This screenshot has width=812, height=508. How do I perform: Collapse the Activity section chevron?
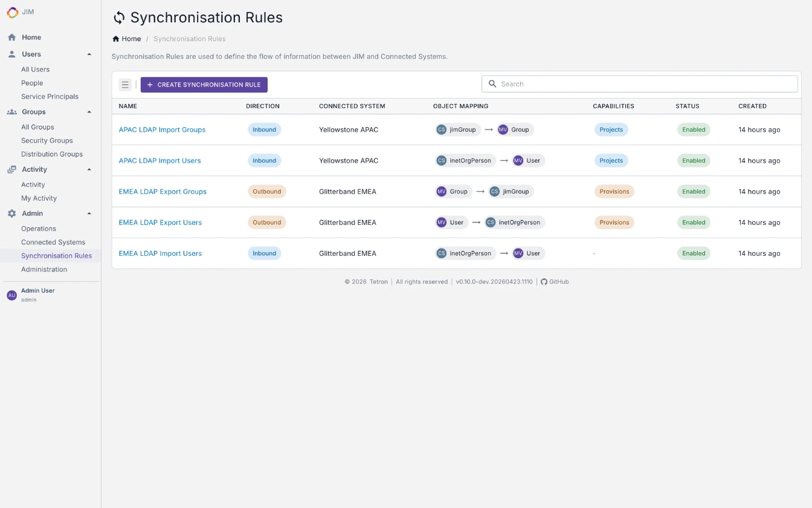(89, 169)
